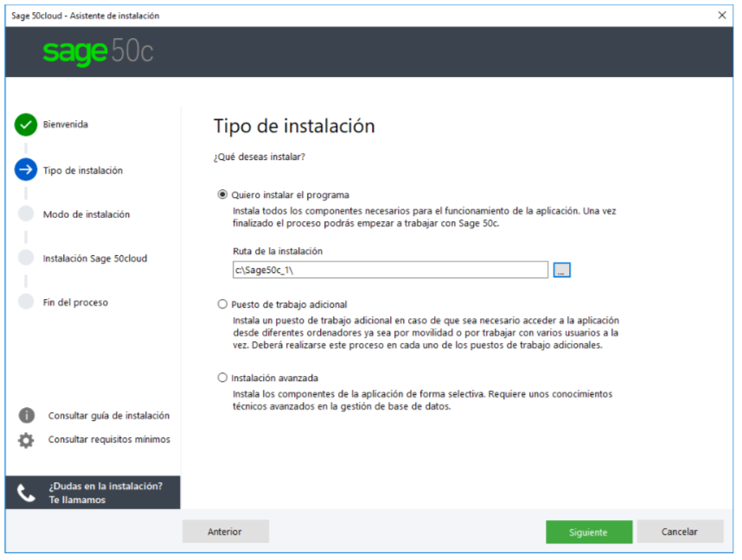
Task: Choose the 'Puesto de trabajo adicional' option
Action: pos(222,304)
